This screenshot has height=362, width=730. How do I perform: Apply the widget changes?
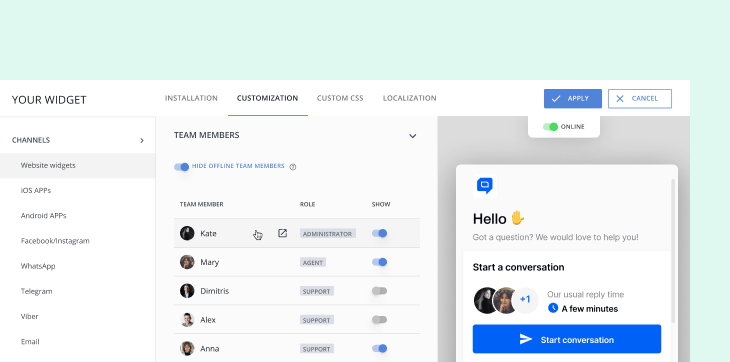point(573,99)
